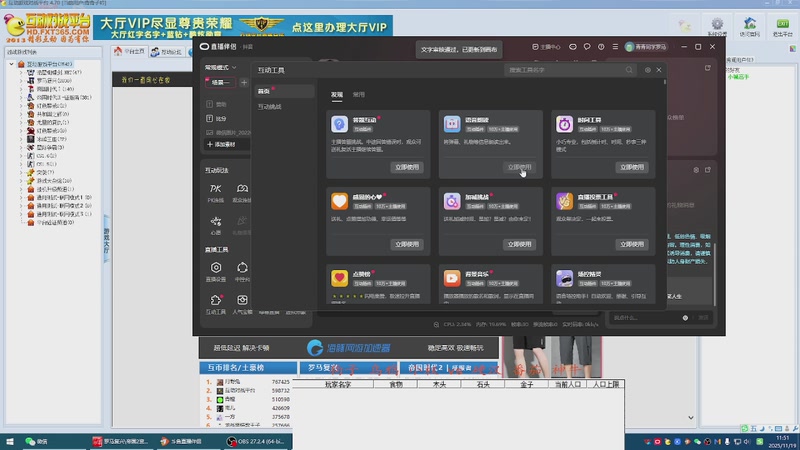This screenshot has width=800, height=450.
Task: Click the 背景音乐 orange play icon
Action: (x=452, y=278)
